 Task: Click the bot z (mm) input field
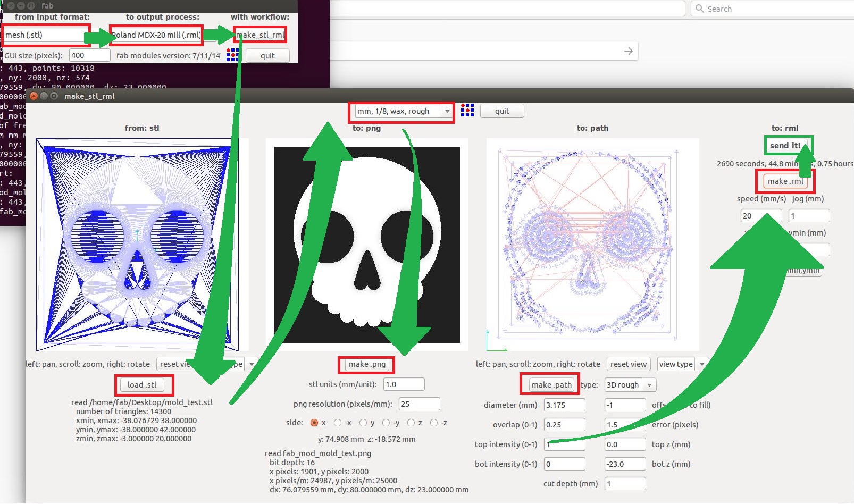(625, 464)
